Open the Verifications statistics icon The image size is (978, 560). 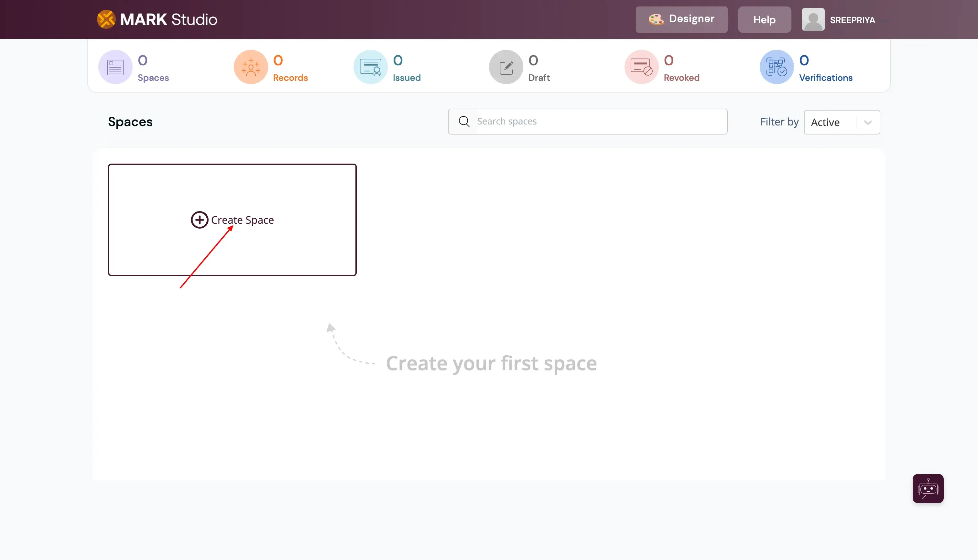[x=776, y=67]
